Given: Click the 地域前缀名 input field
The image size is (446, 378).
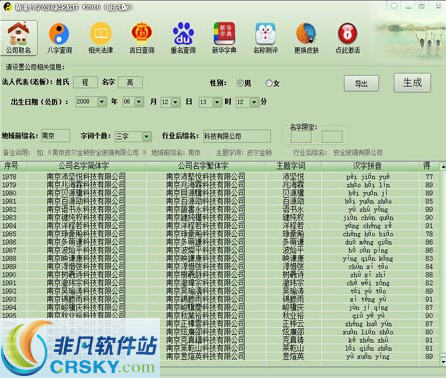Looking at the screenshot, I should 55,136.
